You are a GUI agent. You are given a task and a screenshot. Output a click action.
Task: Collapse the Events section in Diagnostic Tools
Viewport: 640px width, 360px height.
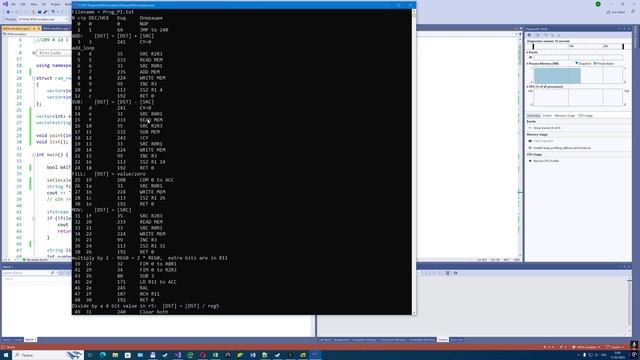pyautogui.click(x=528, y=52)
